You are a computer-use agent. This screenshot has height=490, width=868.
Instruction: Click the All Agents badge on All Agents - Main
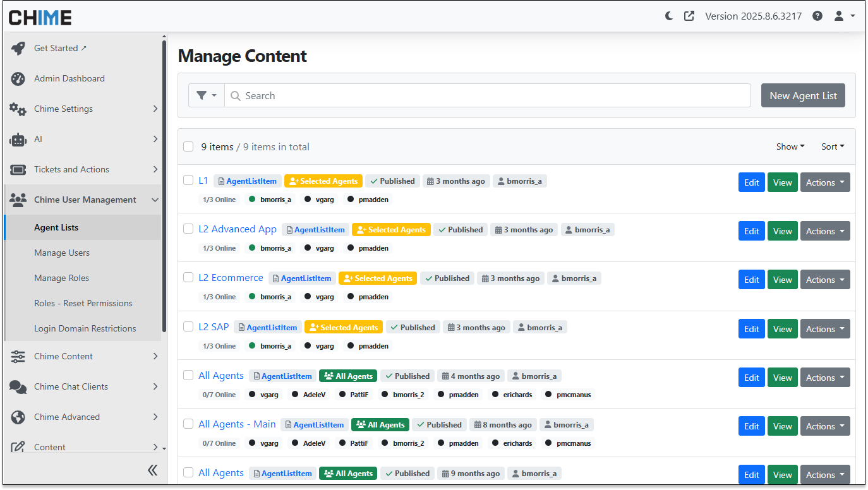click(380, 425)
